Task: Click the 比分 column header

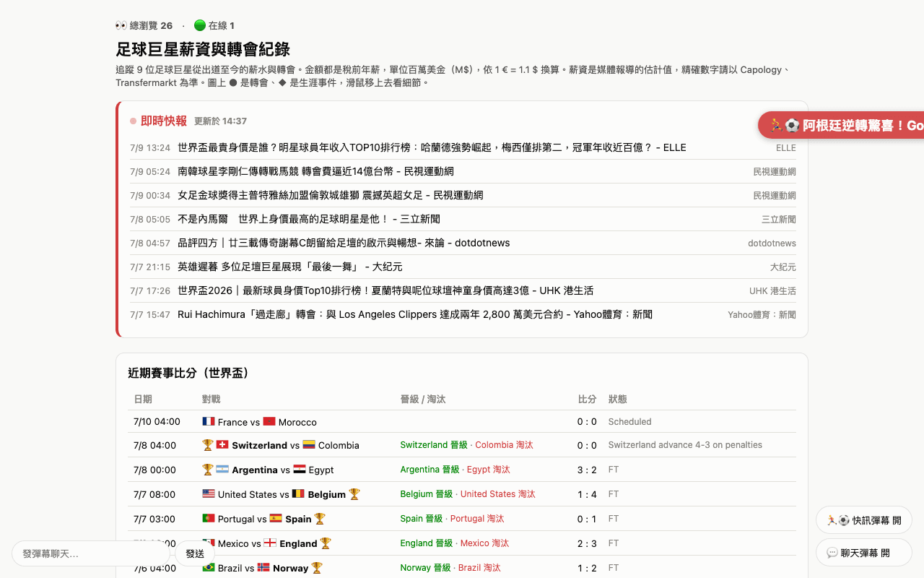Action: [x=588, y=399]
